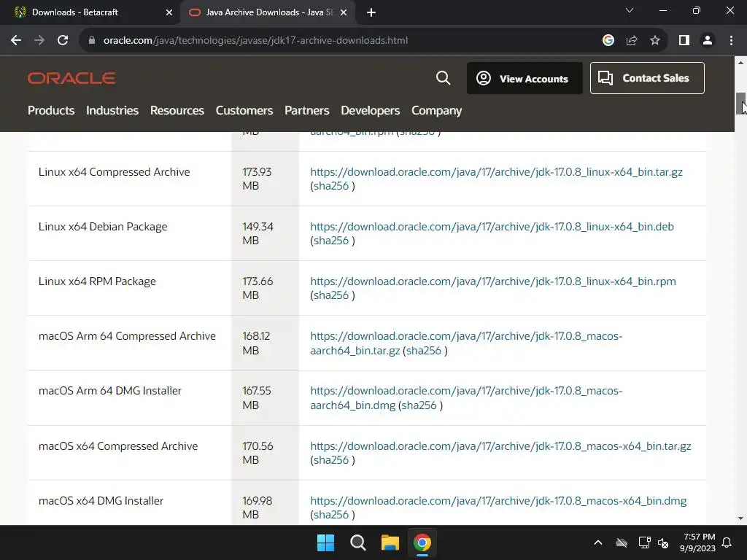Screen dimensions: 747x560
Task: Click the Chrome taskbar icon
Action: 422,542
